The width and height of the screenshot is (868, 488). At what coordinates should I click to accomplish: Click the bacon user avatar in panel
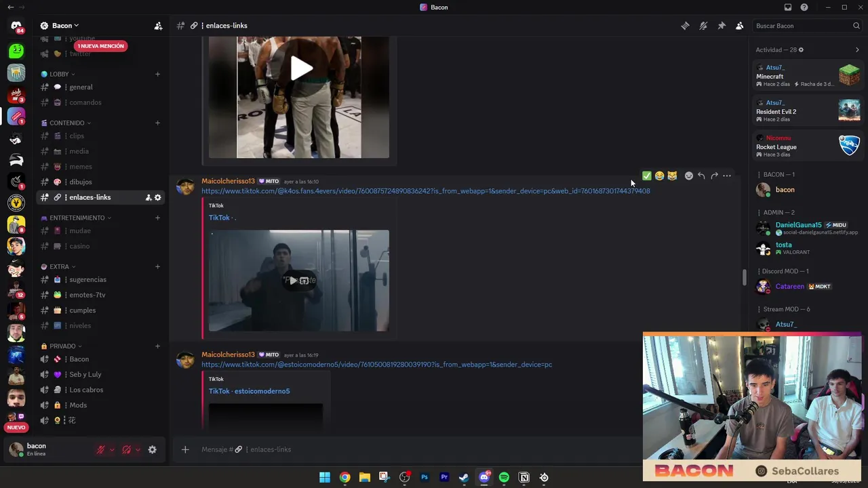(x=16, y=449)
